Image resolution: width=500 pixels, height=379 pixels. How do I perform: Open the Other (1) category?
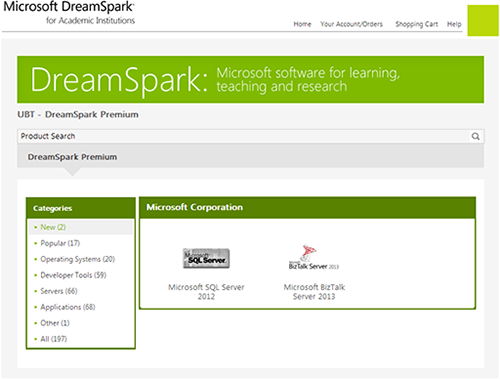55,323
